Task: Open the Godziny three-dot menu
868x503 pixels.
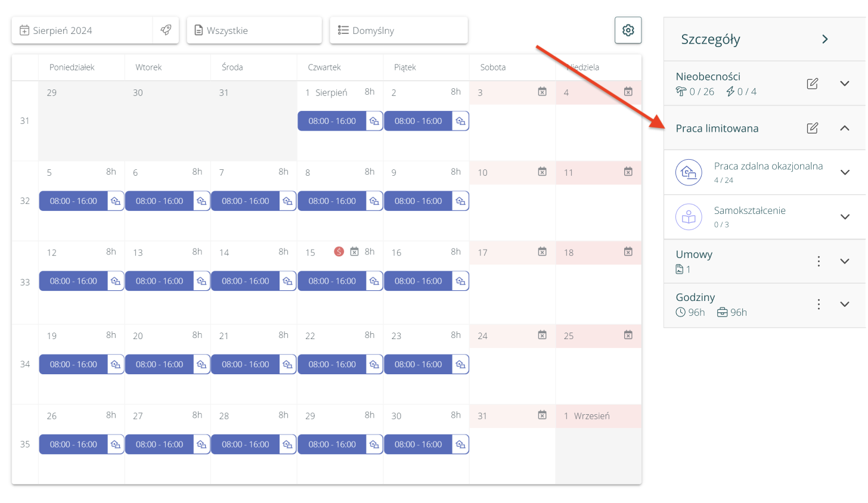Action: (819, 305)
